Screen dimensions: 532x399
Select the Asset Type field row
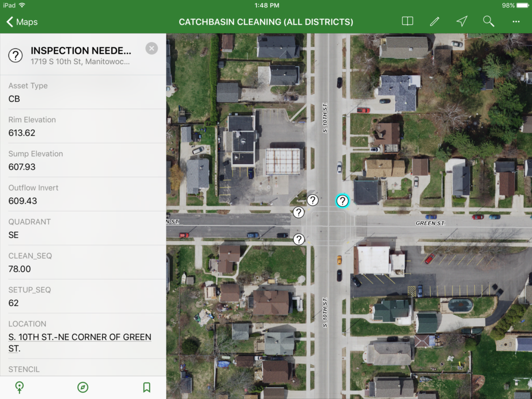(x=83, y=92)
